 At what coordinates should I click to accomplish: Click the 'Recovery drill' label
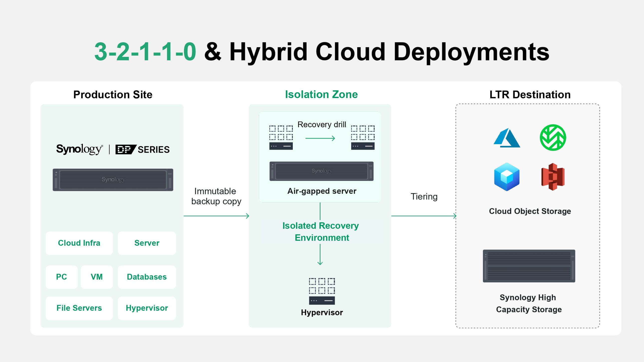[322, 124]
